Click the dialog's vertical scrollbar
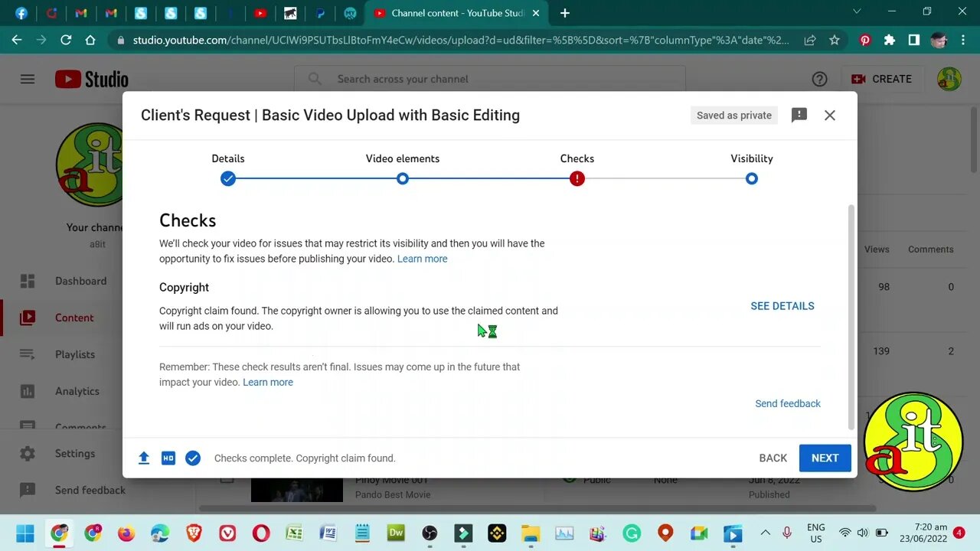Viewport: 980px width, 551px height. [851, 318]
